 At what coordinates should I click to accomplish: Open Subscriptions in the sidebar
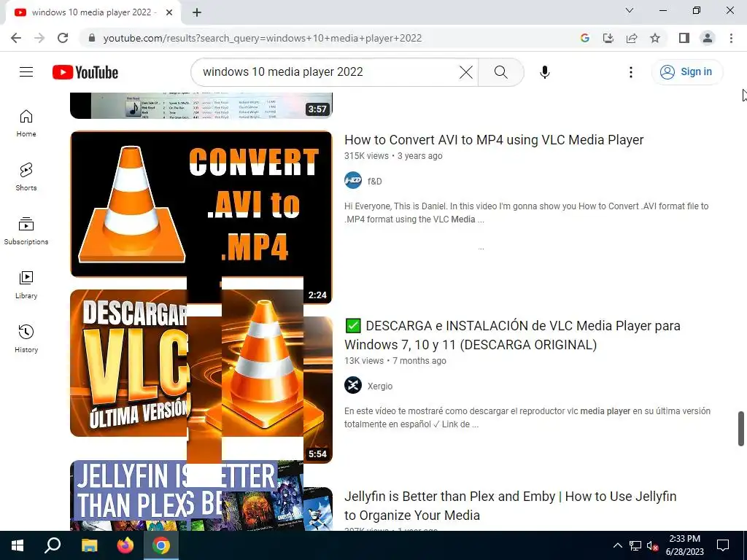26,231
